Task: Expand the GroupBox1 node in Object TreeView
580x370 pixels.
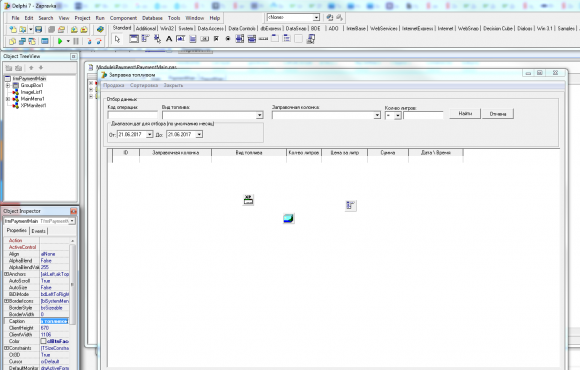Action: pyautogui.click(x=7, y=85)
